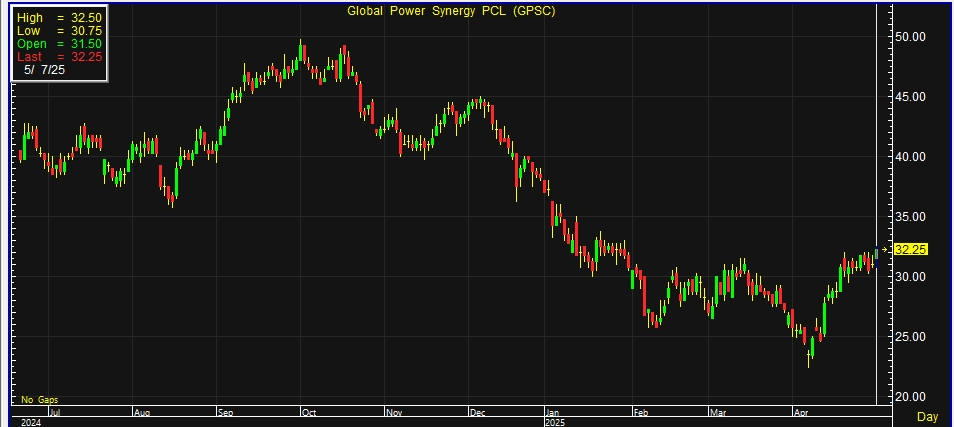Click the Dec label on time axis
This screenshot has width=954, height=427.
(x=478, y=412)
